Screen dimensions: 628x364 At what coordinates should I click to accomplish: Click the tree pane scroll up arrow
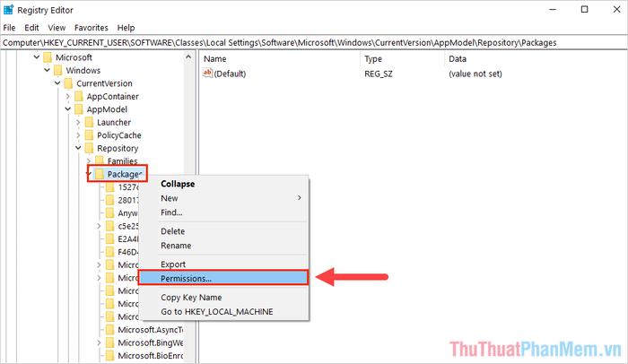(x=188, y=57)
